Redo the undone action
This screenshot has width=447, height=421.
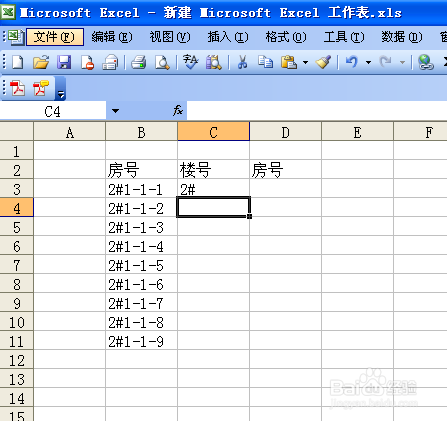[386, 62]
